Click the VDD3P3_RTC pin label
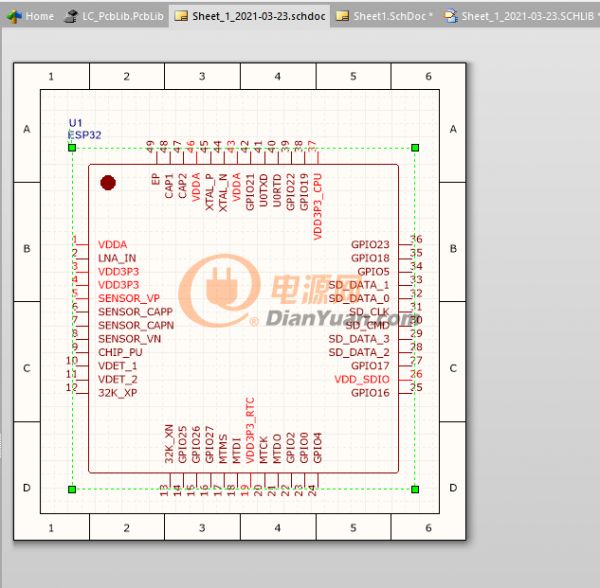Screen dimensions: 600x588 [250, 430]
